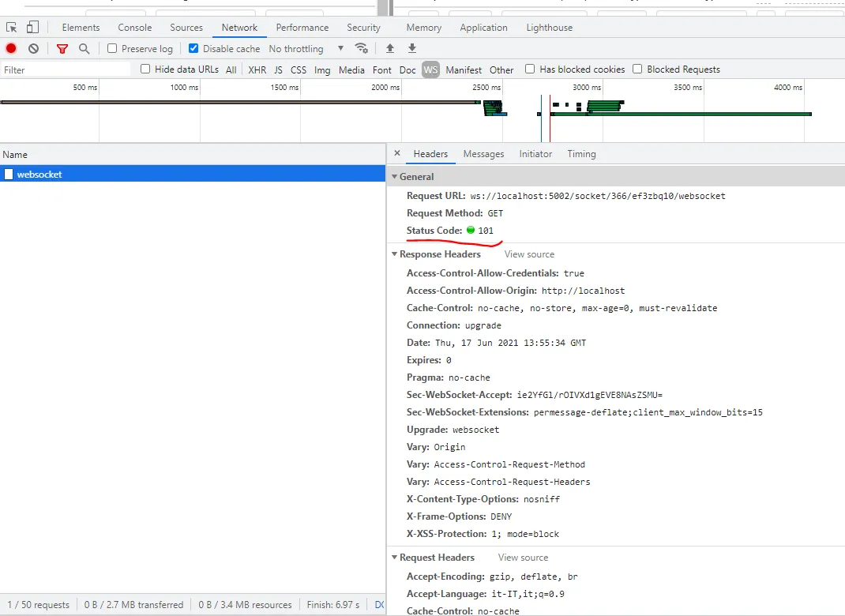Screen dimensions: 845x616
Task: Click the Sec-WebSocket-Accept header value
Action: (x=590, y=395)
